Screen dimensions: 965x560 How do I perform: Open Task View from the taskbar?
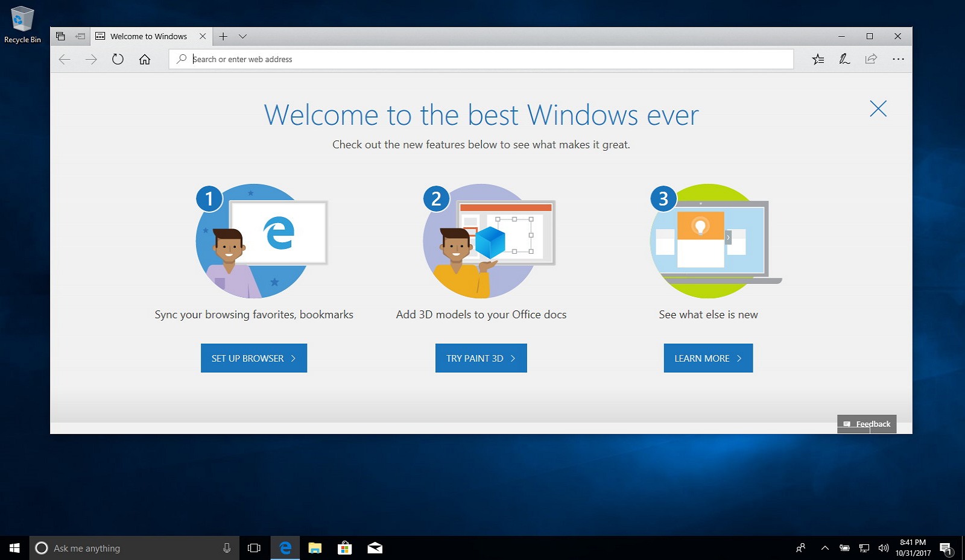click(x=254, y=548)
